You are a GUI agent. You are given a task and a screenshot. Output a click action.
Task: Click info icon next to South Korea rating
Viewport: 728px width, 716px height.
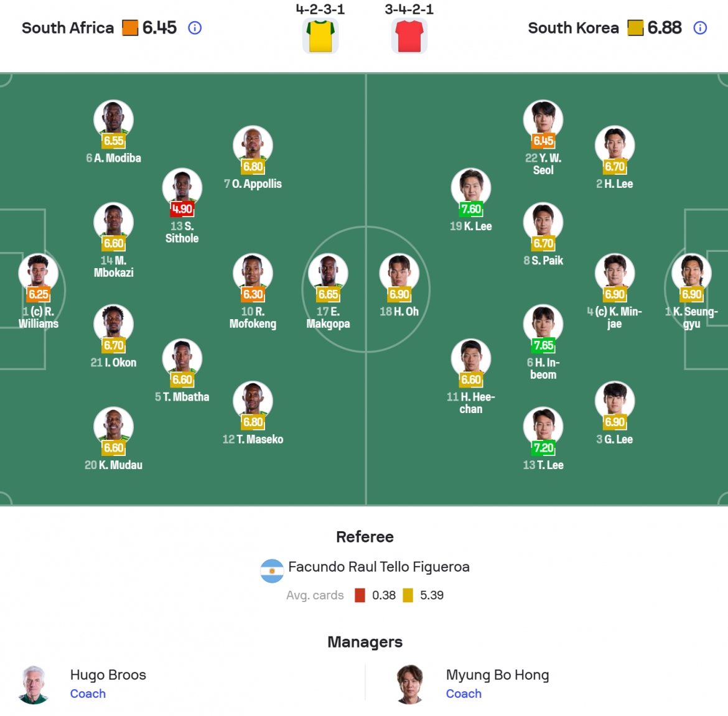(700, 28)
